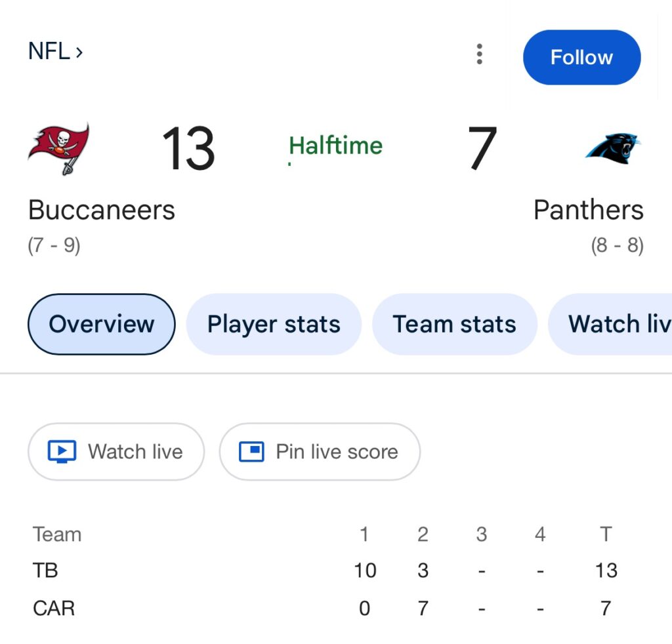Click the CAR row in the scoring table

(54, 609)
